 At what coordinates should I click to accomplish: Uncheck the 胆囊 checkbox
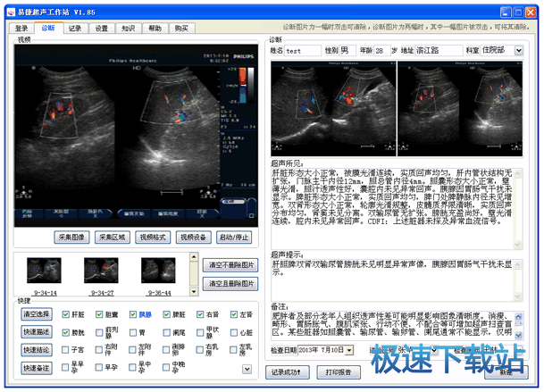pyautogui.click(x=99, y=314)
